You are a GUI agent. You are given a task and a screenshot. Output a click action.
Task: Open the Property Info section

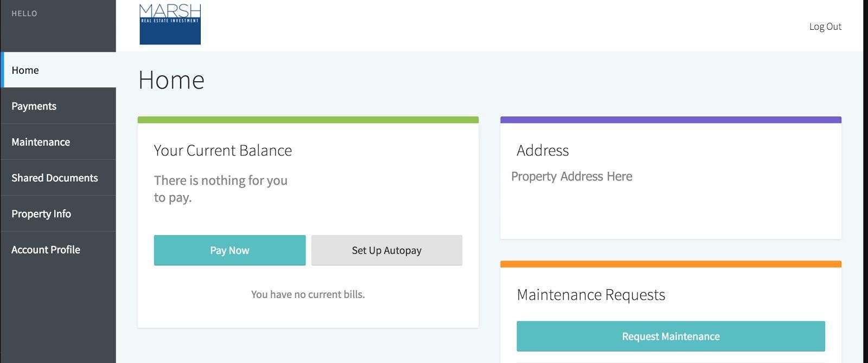41,213
